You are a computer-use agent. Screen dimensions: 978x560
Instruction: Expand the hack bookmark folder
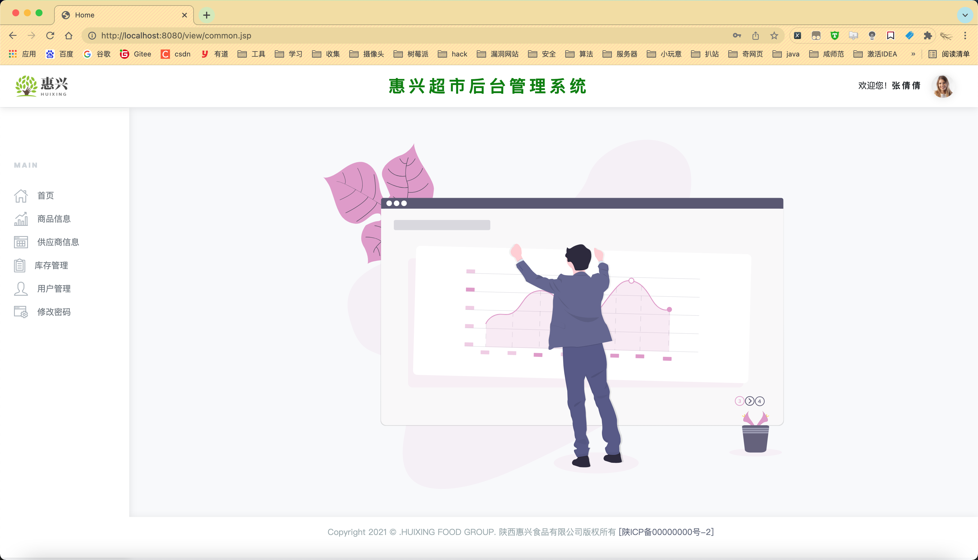pos(453,54)
